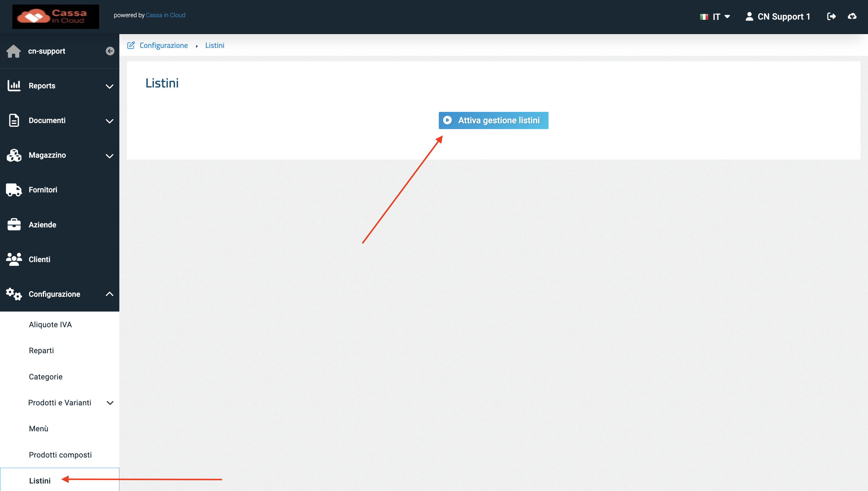Click the Configurazione gears icon
Screen dimensions: 868x491
coord(14,294)
